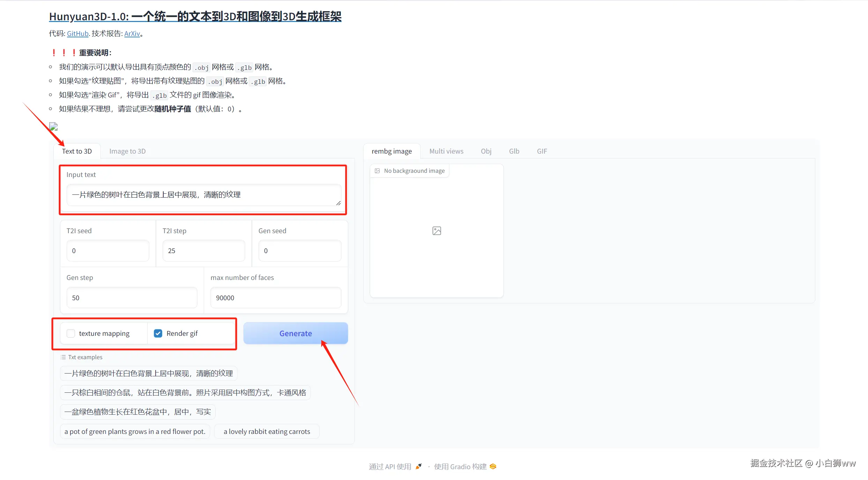Click the Gen seed input field
The image size is (868, 480).
pyautogui.click(x=299, y=251)
